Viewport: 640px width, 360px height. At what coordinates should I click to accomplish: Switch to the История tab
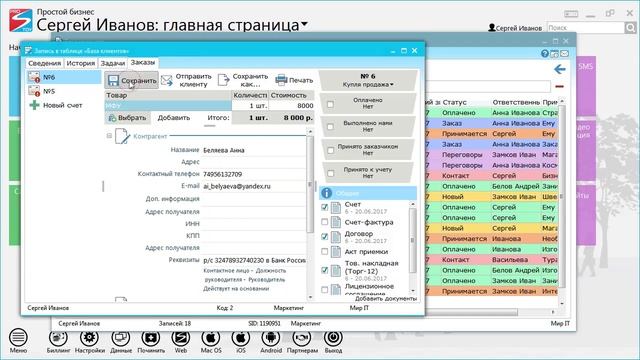pos(80,63)
